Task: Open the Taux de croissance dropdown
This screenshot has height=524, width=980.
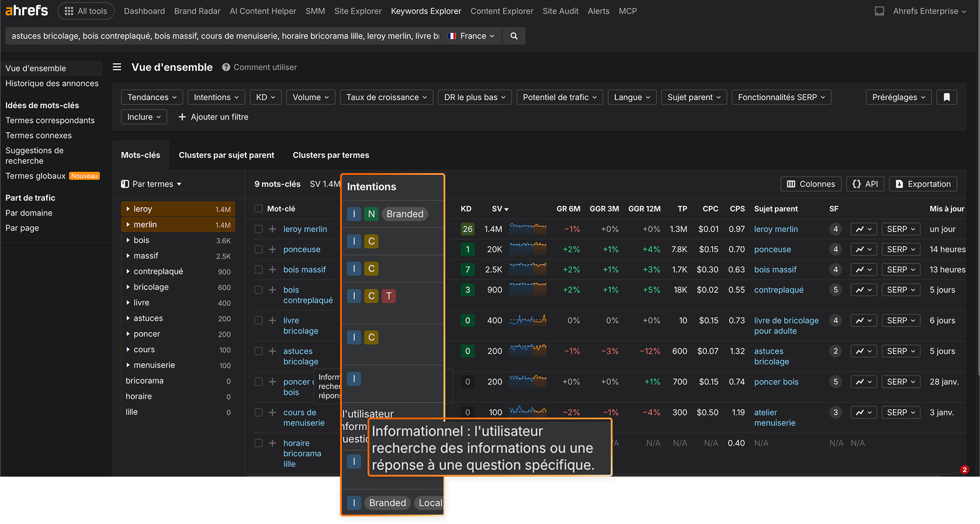Action: point(387,97)
